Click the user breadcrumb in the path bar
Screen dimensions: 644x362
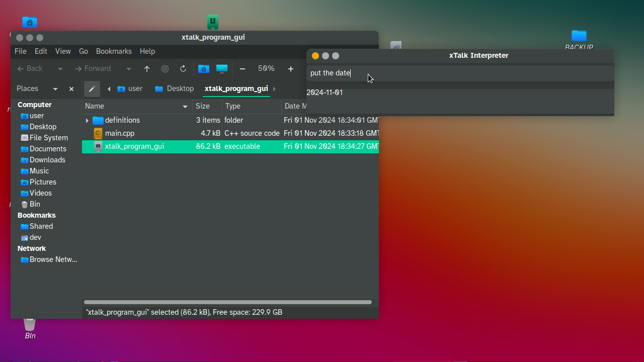(130, 89)
